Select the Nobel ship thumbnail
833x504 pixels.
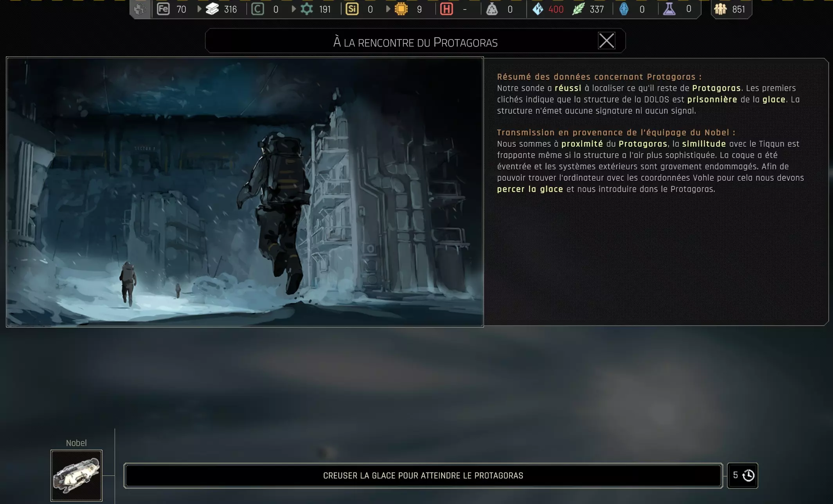(x=76, y=475)
